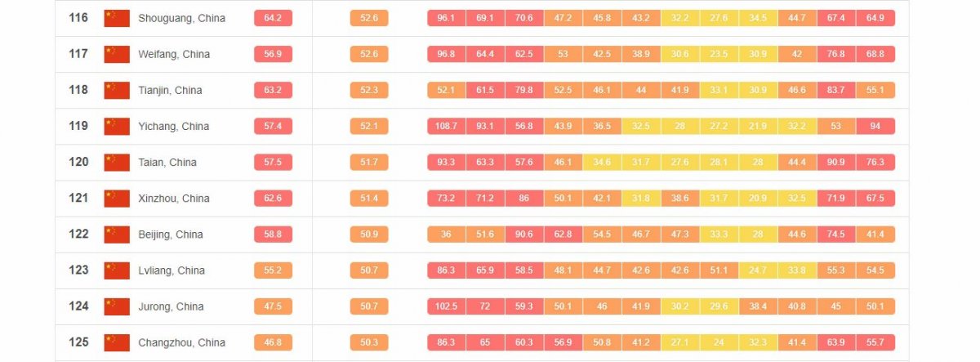Open the Shouguang, China city link

coord(182,18)
